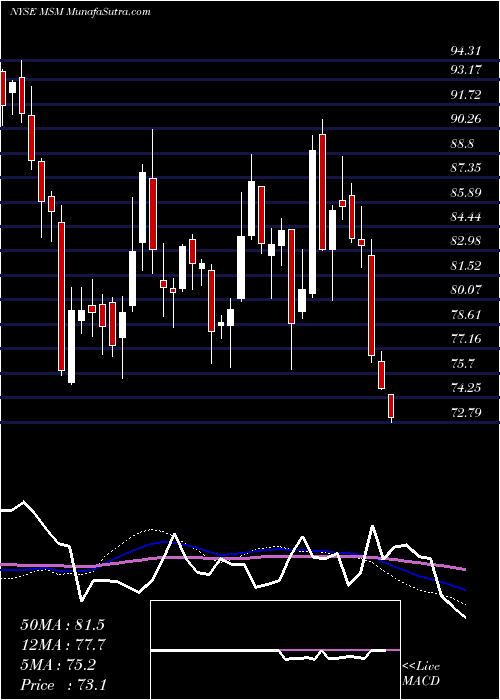The width and height of the screenshot is (500, 700).
Task: Click the 85.89 price axis label
Action: pos(466,193)
